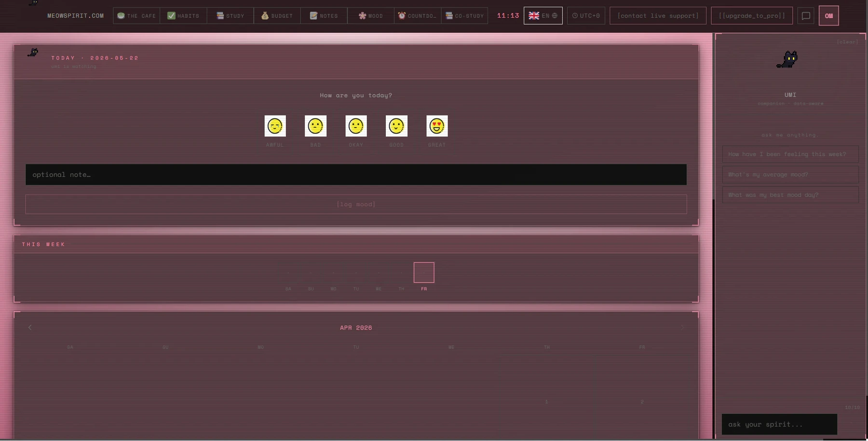Open the OM user profile badge
868x441 pixels.
[x=828, y=15]
